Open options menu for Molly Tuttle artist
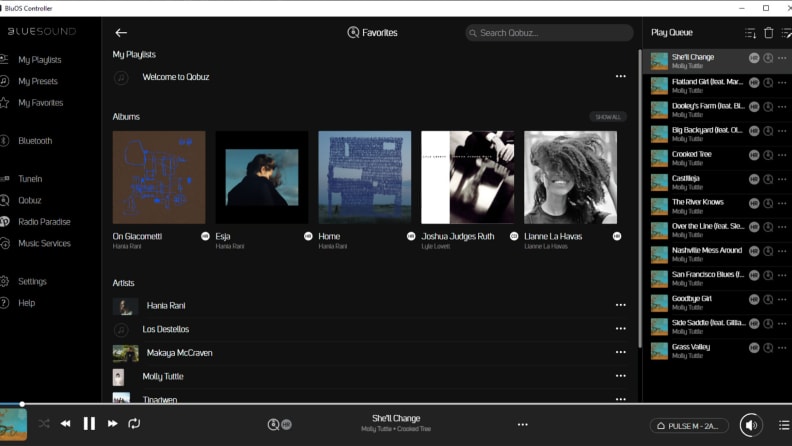Image resolution: width=792 pixels, height=446 pixels. (621, 376)
